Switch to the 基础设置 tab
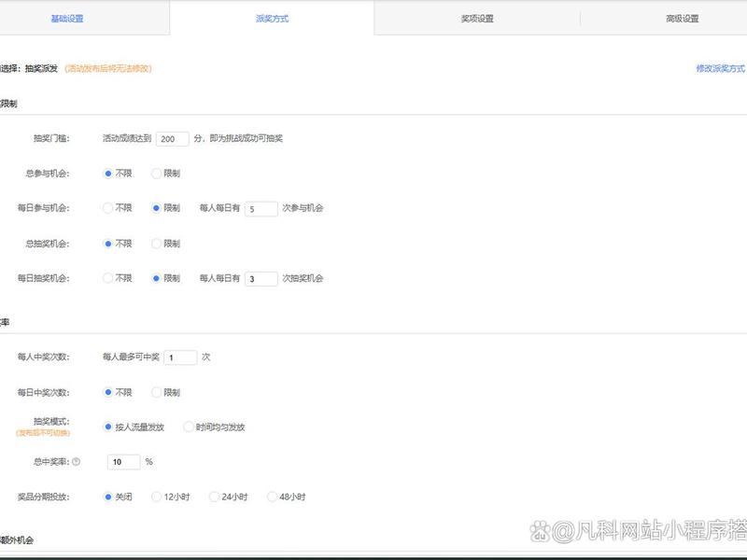Screen dimensions: 747x560 click(x=67, y=19)
